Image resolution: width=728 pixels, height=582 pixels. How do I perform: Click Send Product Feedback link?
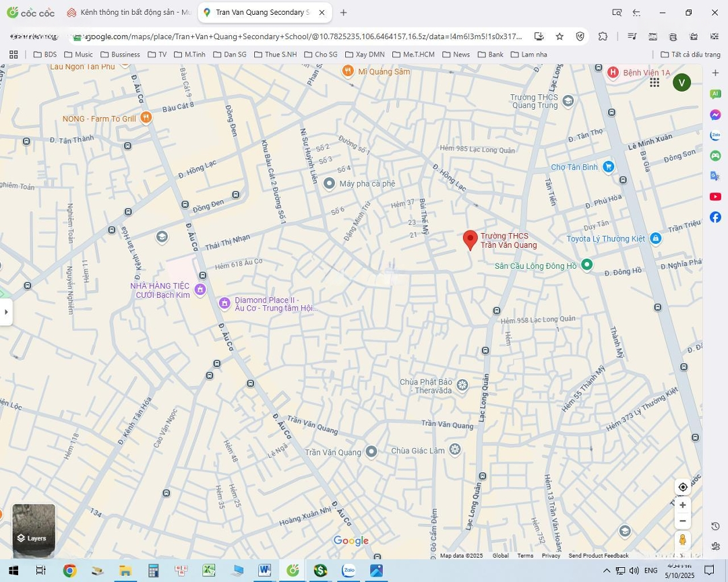point(599,556)
